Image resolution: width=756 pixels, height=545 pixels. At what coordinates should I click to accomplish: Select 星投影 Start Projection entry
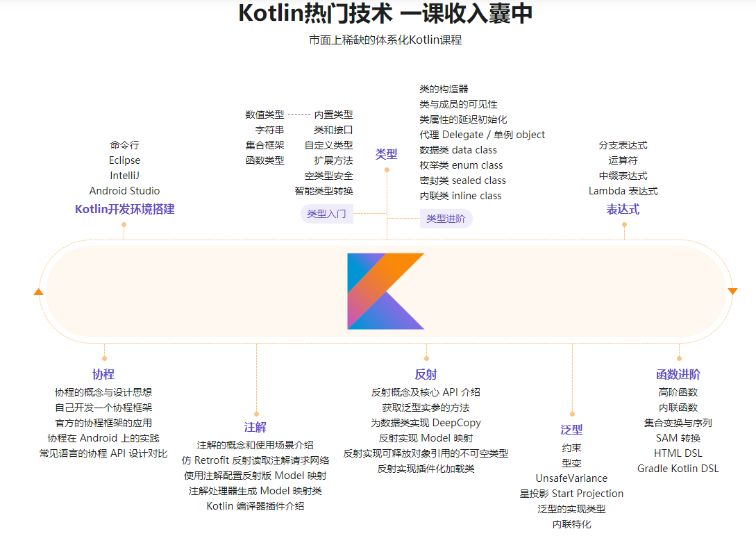pyautogui.click(x=571, y=494)
